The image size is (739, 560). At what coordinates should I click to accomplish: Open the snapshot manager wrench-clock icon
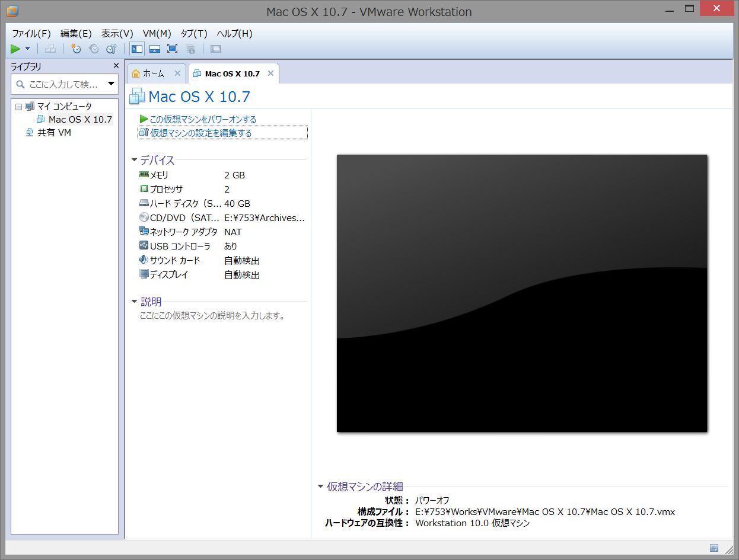click(x=111, y=49)
